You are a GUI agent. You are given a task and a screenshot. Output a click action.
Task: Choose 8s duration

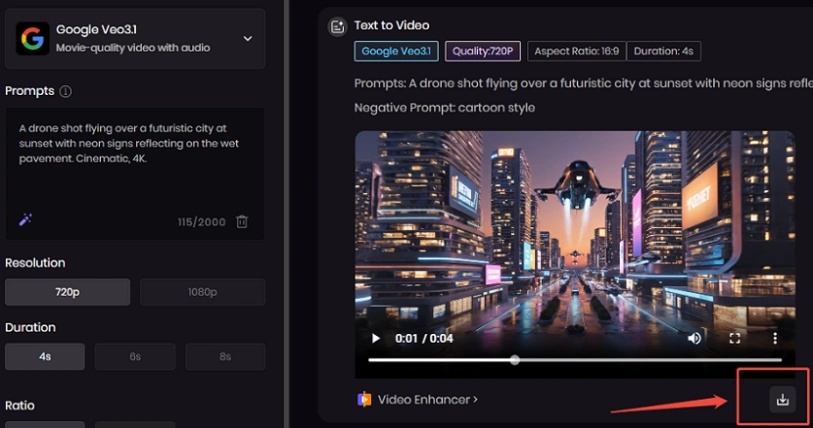(x=225, y=356)
